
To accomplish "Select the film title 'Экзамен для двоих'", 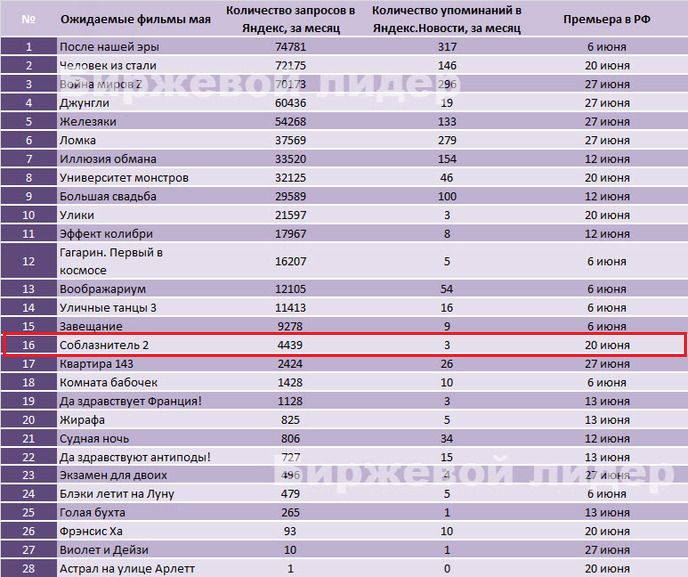I will (113, 475).
